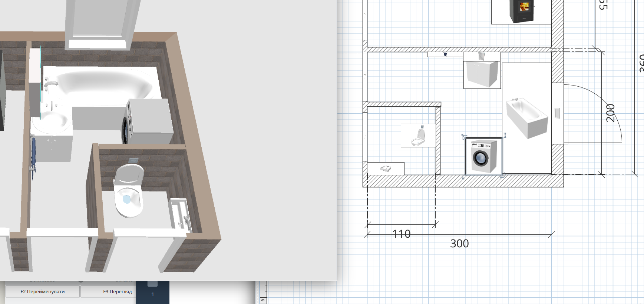Select the fireplace stove in the plan
This screenshot has height=304, width=644.
(x=521, y=11)
